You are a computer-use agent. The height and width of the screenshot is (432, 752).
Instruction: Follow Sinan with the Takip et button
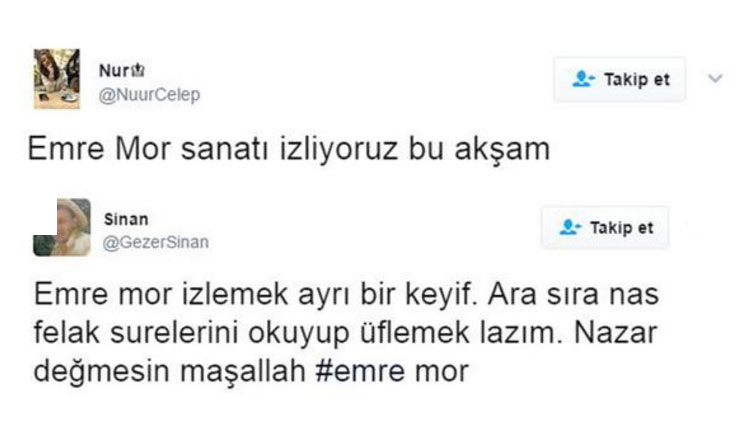(x=605, y=228)
